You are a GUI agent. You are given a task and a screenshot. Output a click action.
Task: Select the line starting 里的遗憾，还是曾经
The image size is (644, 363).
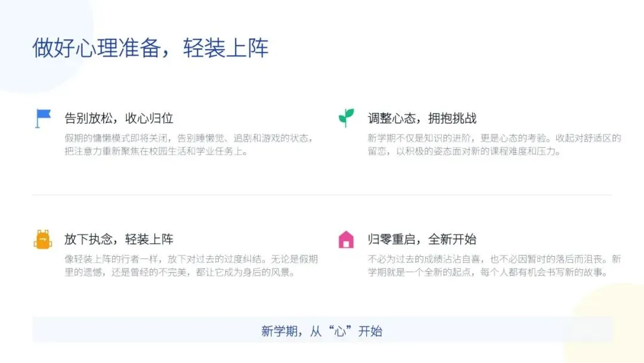point(180,272)
